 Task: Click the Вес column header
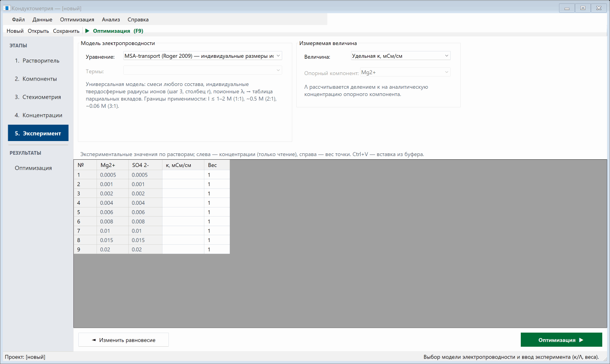pos(217,165)
